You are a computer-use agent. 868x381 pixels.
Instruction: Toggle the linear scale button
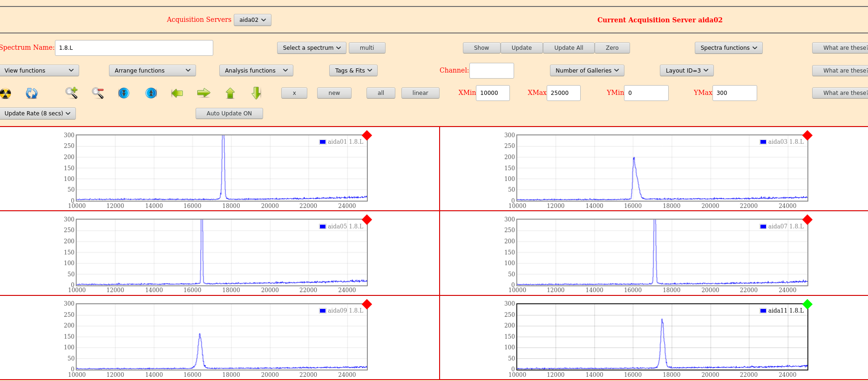coord(420,93)
